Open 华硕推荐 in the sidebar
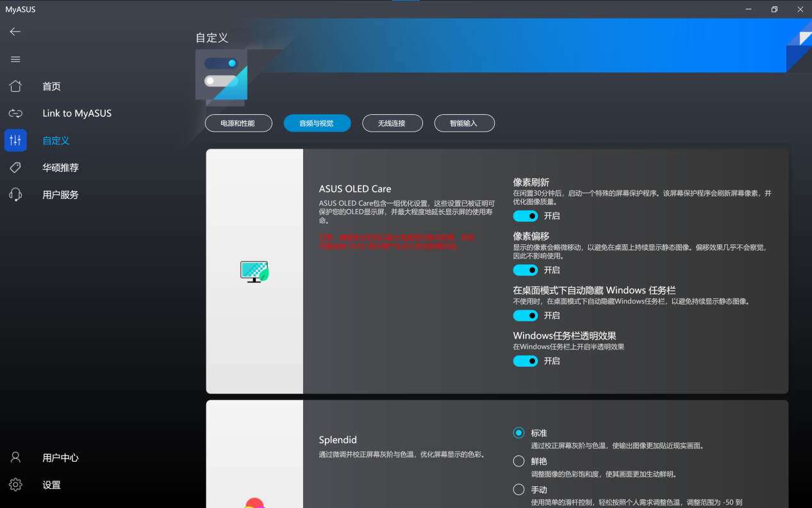This screenshot has height=508, width=812. [x=61, y=167]
